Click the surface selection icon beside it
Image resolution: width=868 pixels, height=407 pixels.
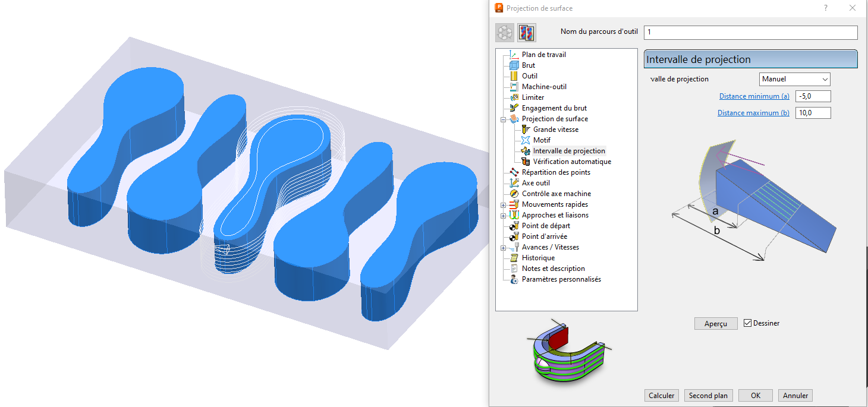527,33
